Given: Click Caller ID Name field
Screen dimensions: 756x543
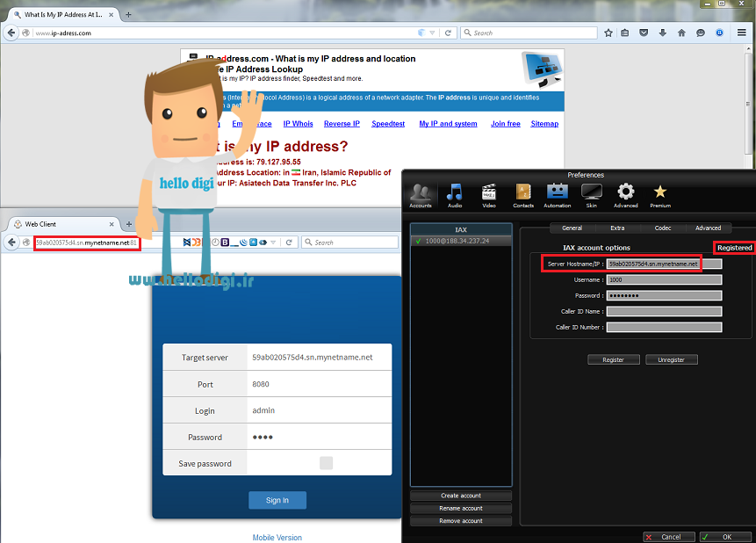Looking at the screenshot, I should coord(664,311).
